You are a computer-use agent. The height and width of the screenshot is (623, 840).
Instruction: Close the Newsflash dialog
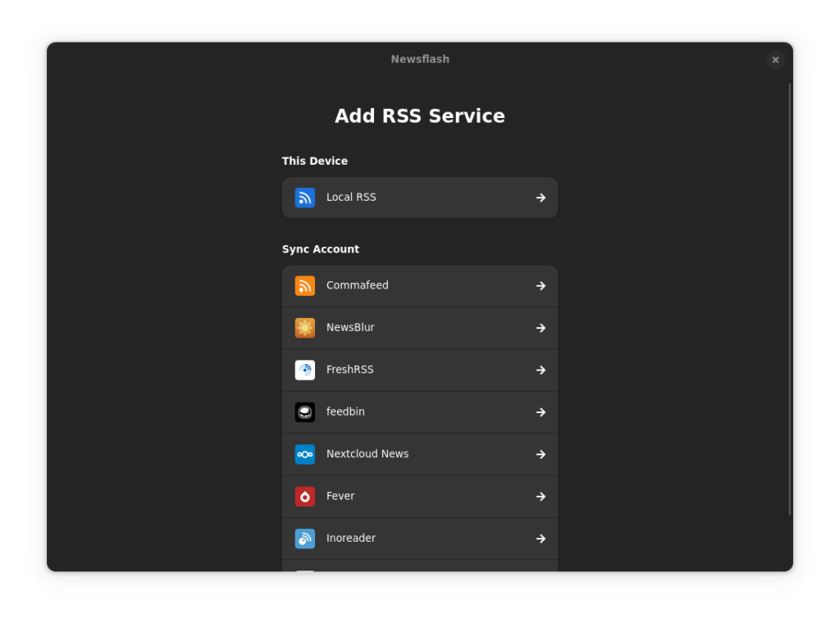775,59
